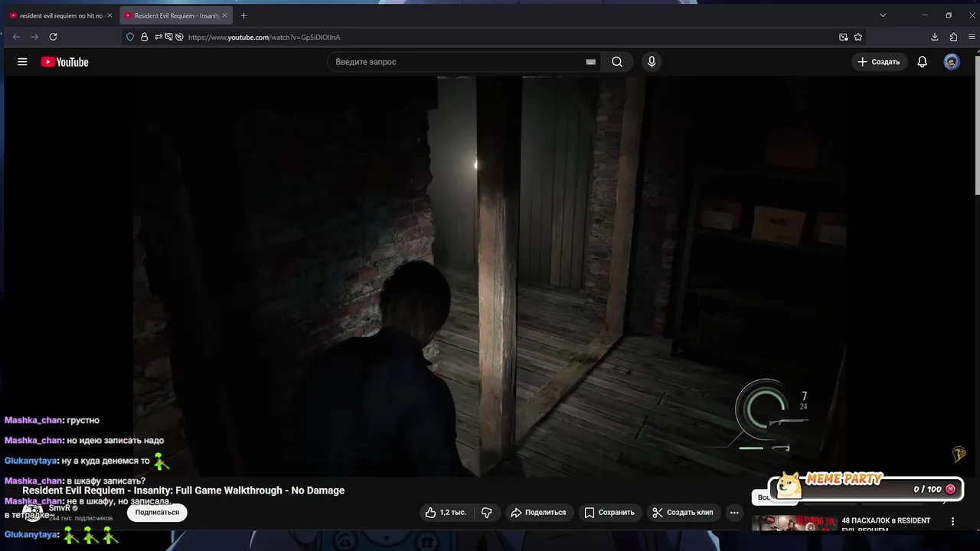Screen dimensions: 980x551
Task: Click the browser address bar URL
Action: click(x=264, y=37)
